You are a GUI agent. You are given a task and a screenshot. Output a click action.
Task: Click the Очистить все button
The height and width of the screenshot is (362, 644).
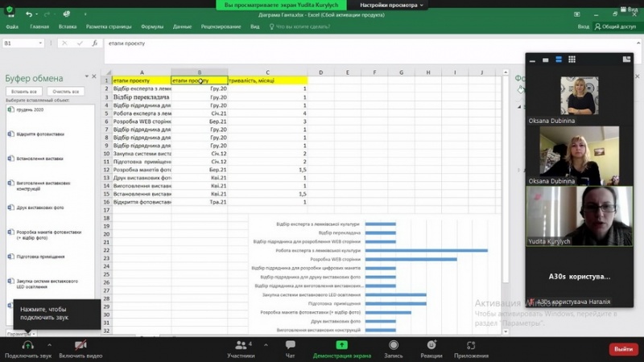click(65, 92)
